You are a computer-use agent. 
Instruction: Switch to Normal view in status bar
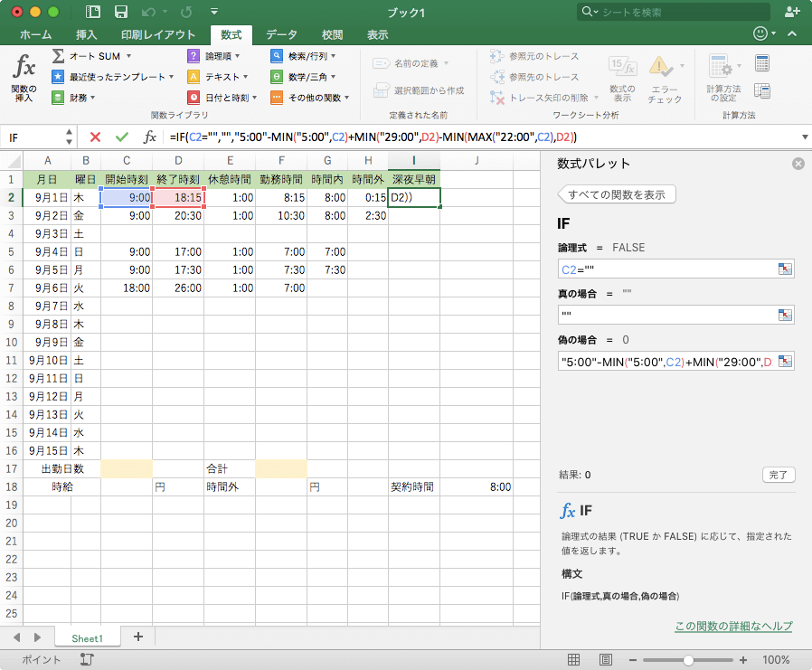[574, 660]
